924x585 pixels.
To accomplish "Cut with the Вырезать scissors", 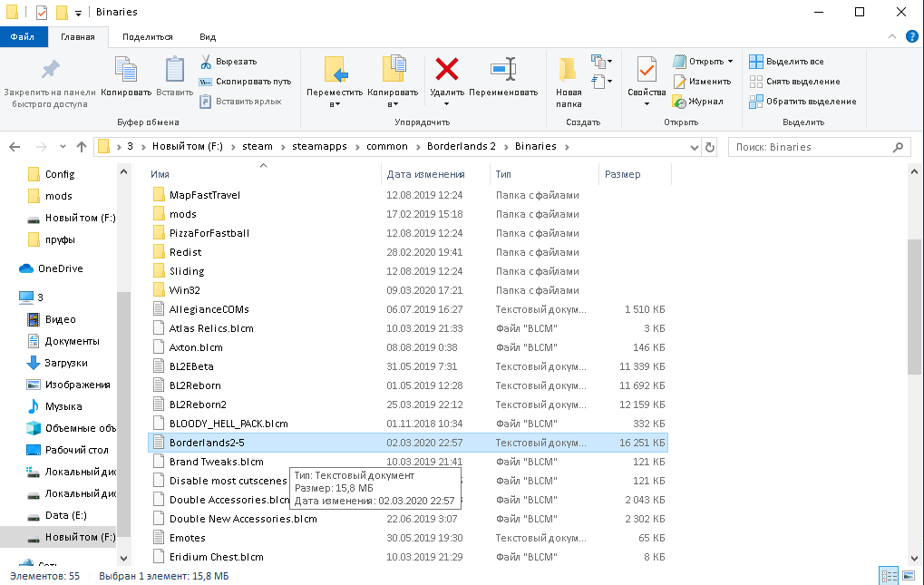I will click(x=229, y=62).
